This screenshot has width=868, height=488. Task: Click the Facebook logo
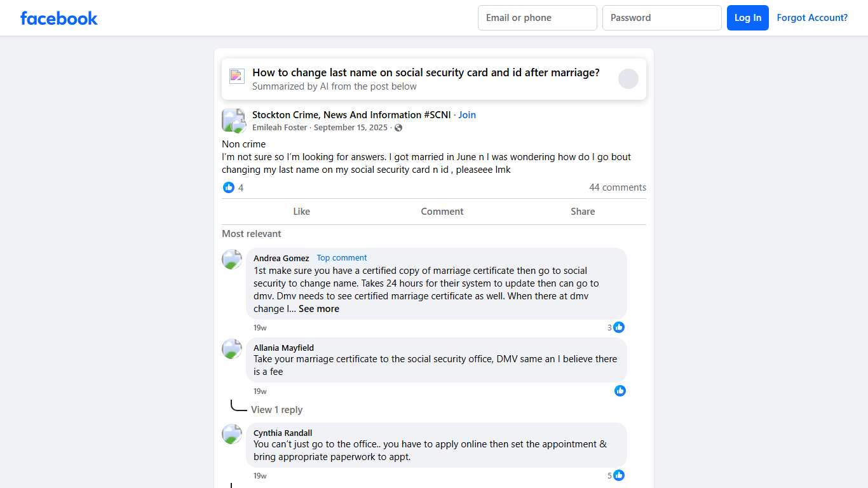tap(58, 18)
